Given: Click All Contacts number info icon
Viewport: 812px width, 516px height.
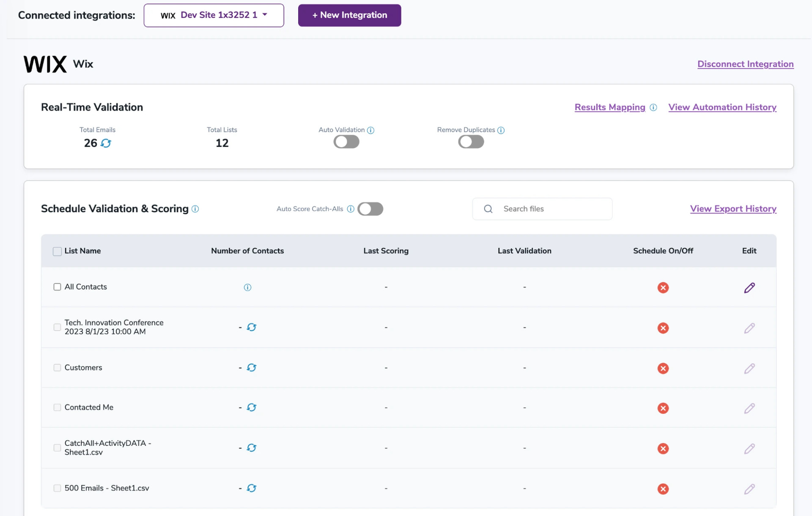Looking at the screenshot, I should [x=247, y=287].
